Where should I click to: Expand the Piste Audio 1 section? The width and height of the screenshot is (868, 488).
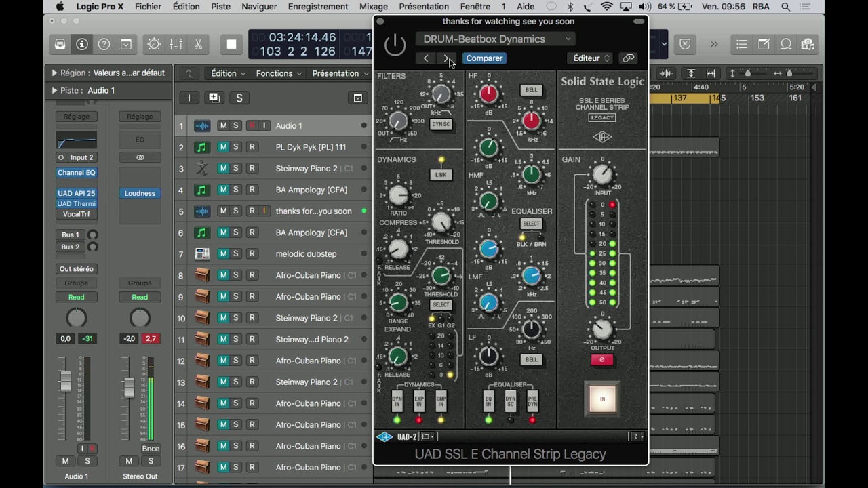54,90
